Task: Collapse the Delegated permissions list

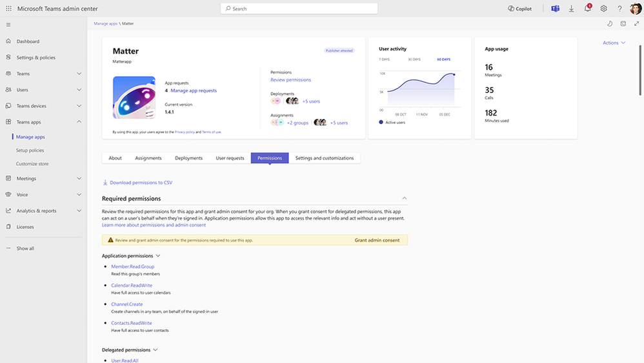Action: click(x=156, y=350)
